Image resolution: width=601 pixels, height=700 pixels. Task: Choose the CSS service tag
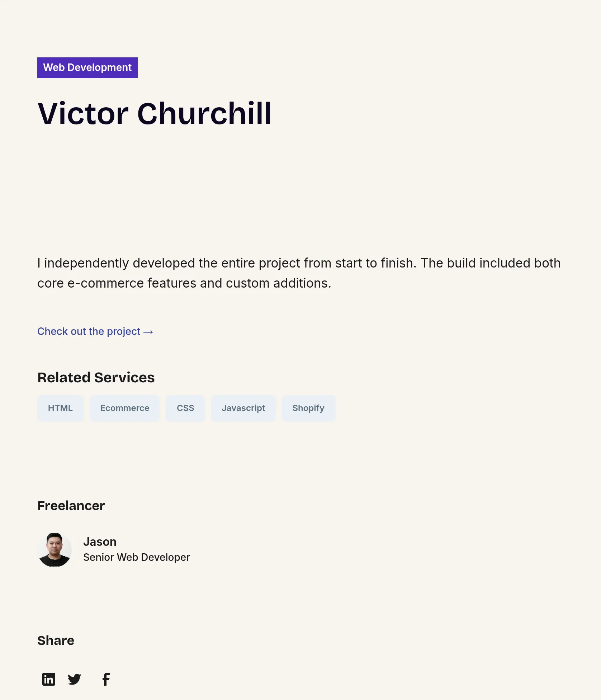point(185,408)
